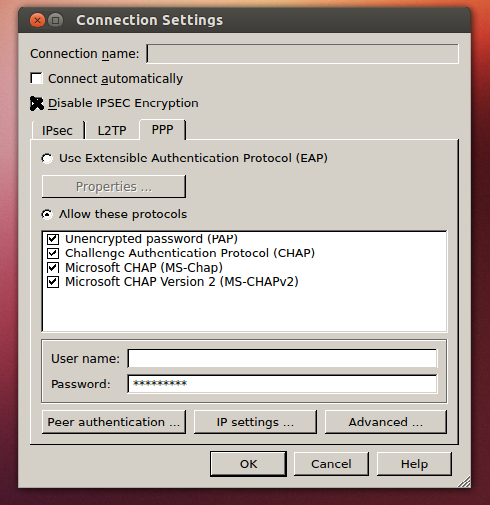This screenshot has height=505, width=490.
Task: Uncheck Unencrypted password (PAP) protocol
Action: tap(53, 239)
